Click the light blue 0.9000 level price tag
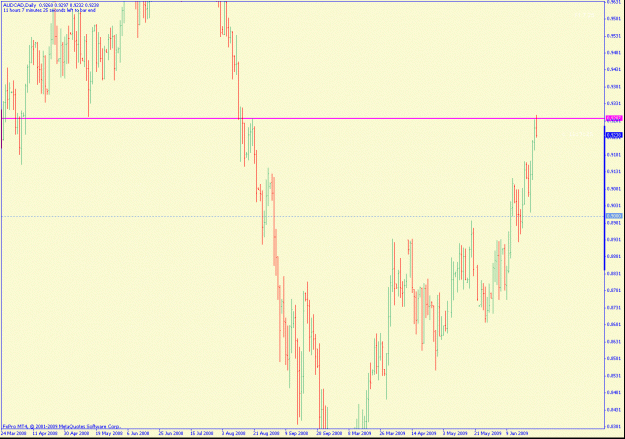Image resolution: width=625 pixels, height=439 pixels. (x=614, y=216)
